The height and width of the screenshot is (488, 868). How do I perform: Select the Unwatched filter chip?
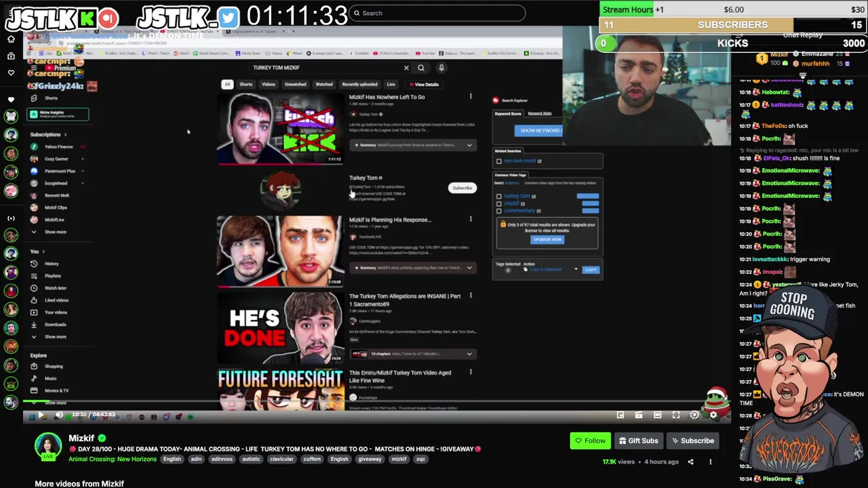click(x=295, y=85)
